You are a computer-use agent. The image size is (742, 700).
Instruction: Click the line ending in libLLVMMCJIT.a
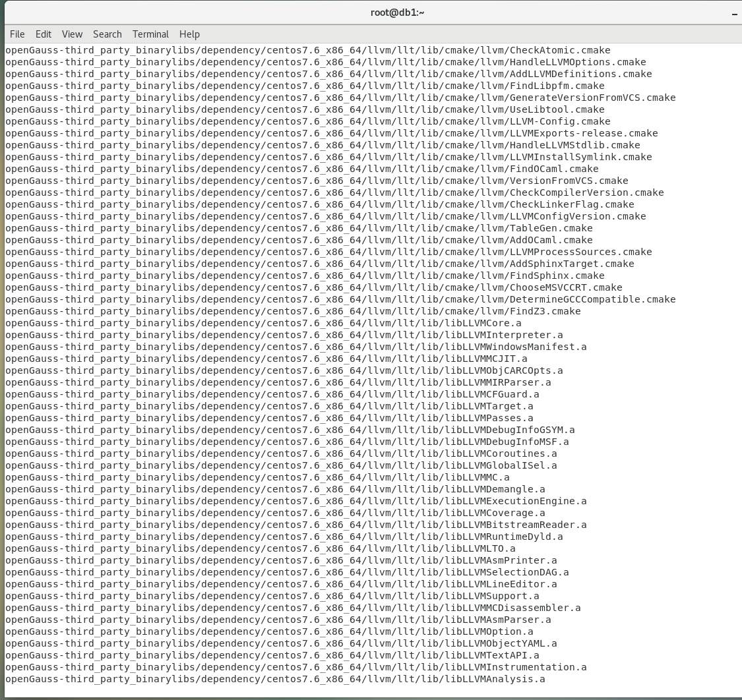tap(266, 359)
